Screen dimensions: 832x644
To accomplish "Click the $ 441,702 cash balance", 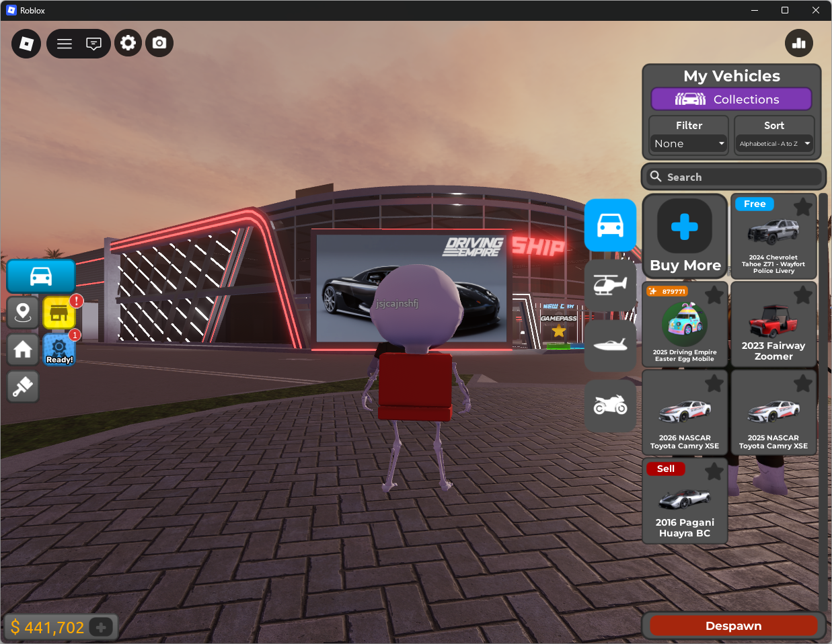I will coord(47,627).
